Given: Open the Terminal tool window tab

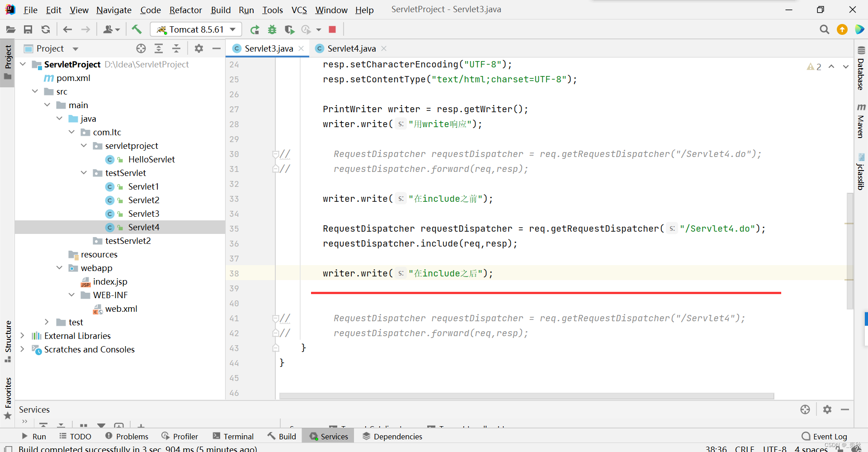Looking at the screenshot, I should pos(233,436).
